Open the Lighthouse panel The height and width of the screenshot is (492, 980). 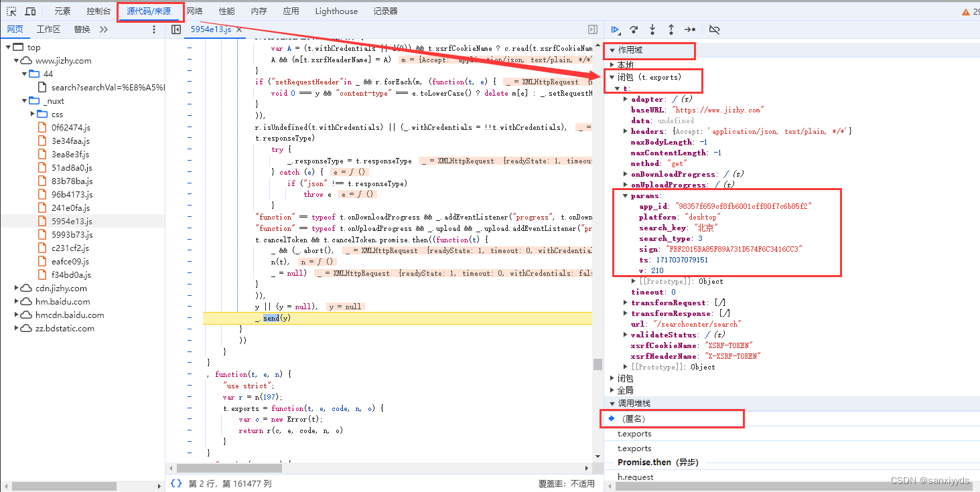[x=336, y=11]
